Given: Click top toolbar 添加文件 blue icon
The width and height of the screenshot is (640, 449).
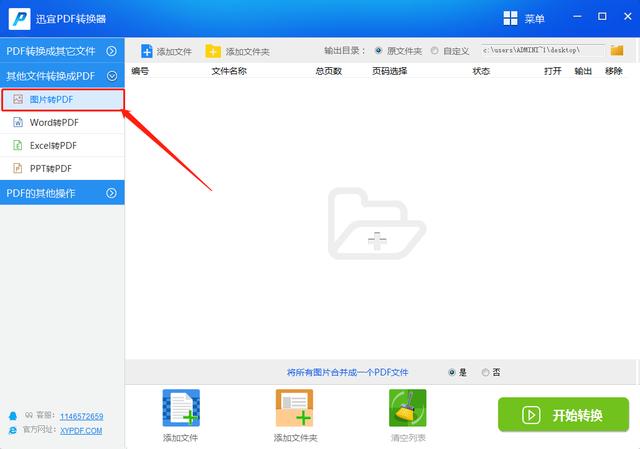Looking at the screenshot, I should pyautogui.click(x=147, y=51).
